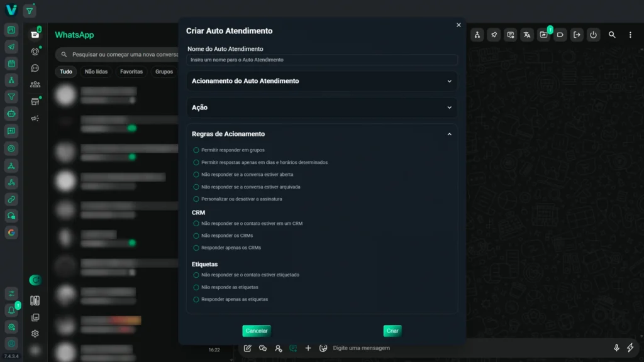
Task: Click the search magnifier in chat header
Action: pos(612,35)
